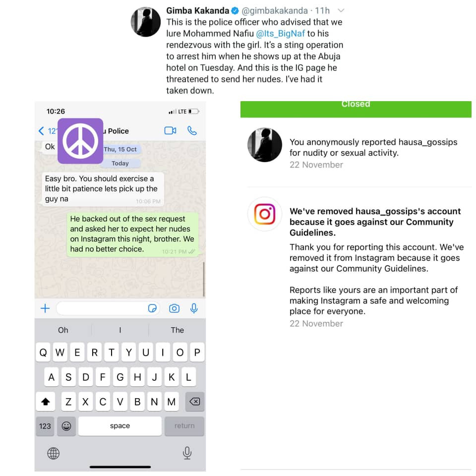Screen dimensions: 476x476
Task: Open the @Its_BigNaf mention link
Action: tap(281, 33)
